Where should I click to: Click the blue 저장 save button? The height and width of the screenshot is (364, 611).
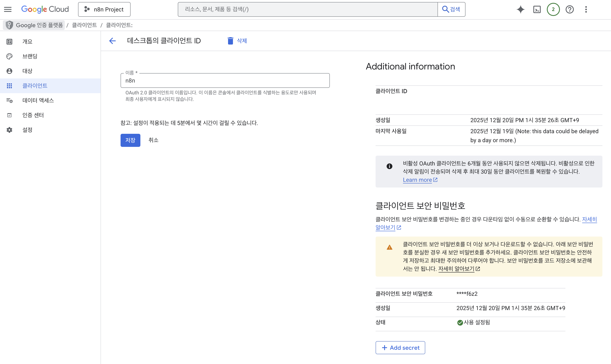click(130, 140)
